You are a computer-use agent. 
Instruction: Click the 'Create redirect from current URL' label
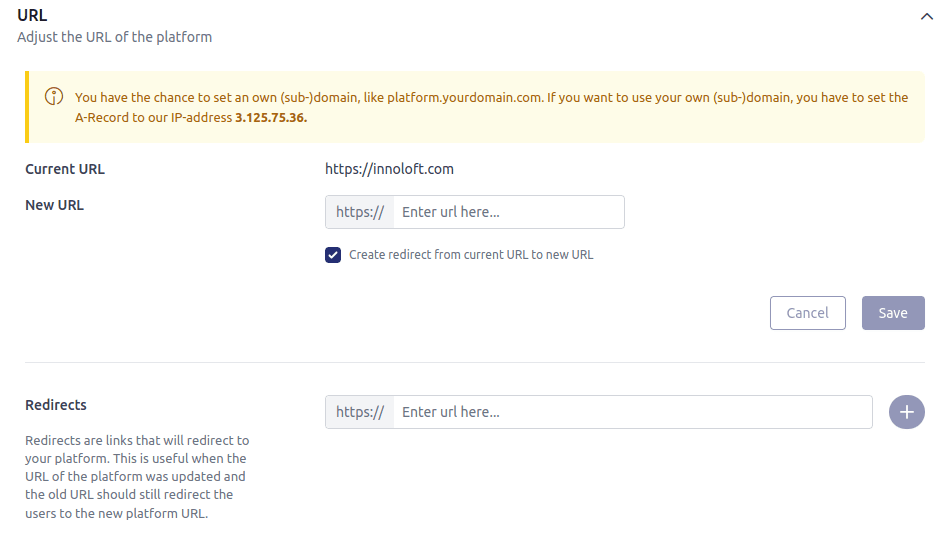(x=470, y=255)
